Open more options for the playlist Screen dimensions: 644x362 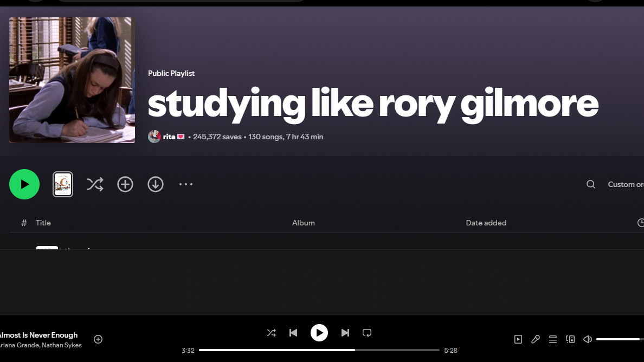tap(185, 184)
